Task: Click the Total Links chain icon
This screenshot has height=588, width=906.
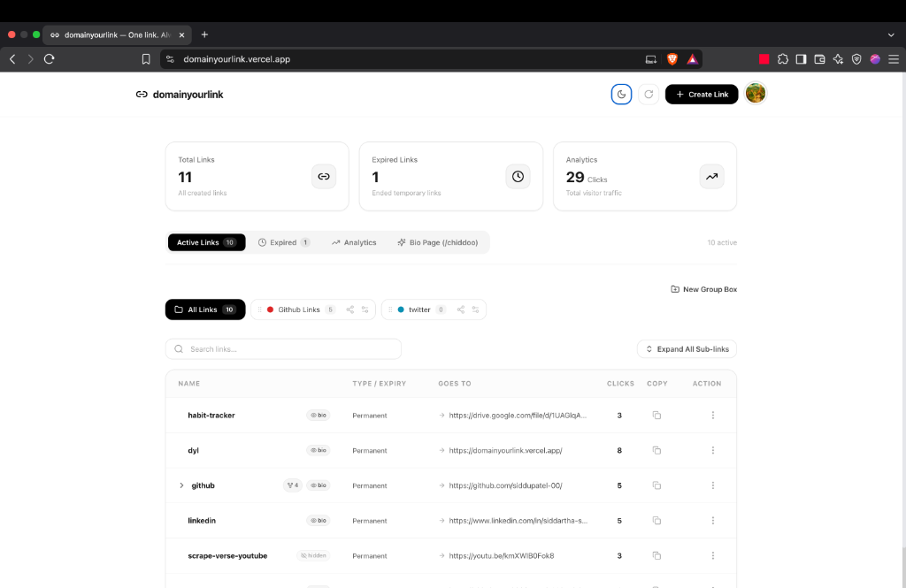Action: coord(324,176)
